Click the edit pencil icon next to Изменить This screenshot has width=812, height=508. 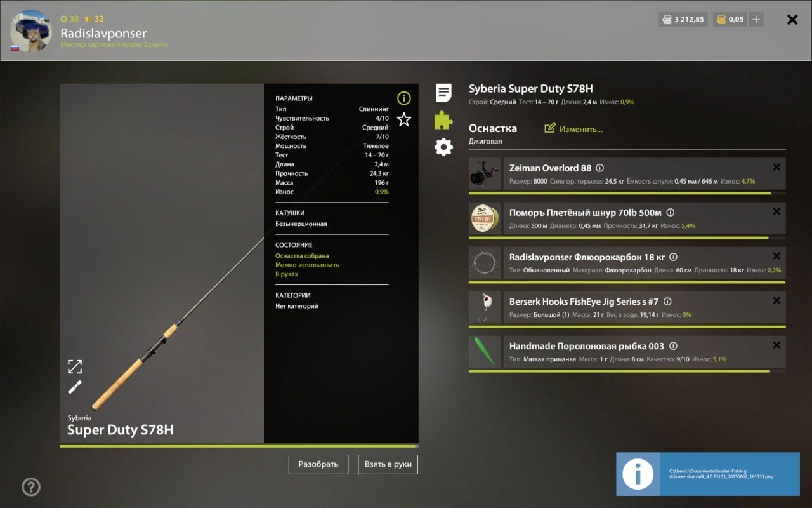[x=550, y=128]
